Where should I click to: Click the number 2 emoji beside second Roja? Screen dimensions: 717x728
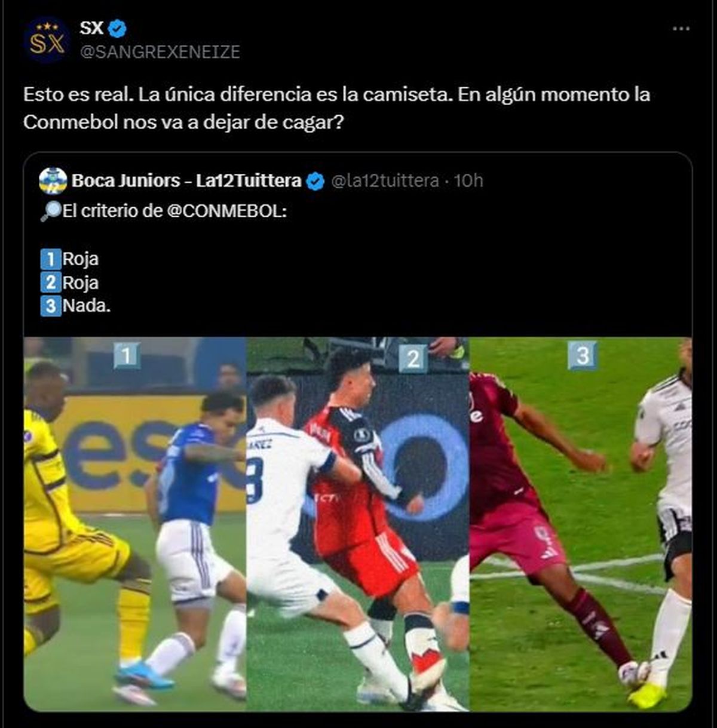click(51, 282)
